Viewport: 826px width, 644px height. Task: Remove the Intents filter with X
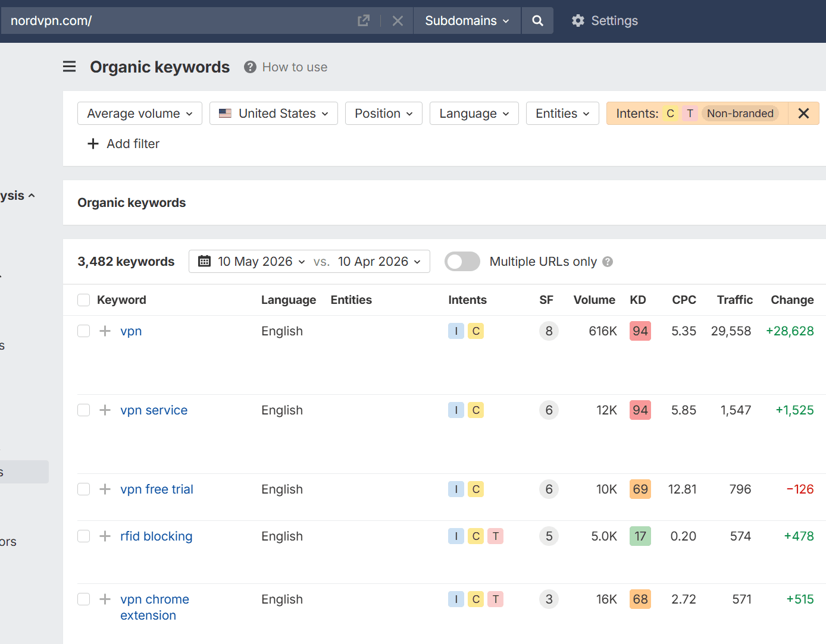pyautogui.click(x=803, y=114)
